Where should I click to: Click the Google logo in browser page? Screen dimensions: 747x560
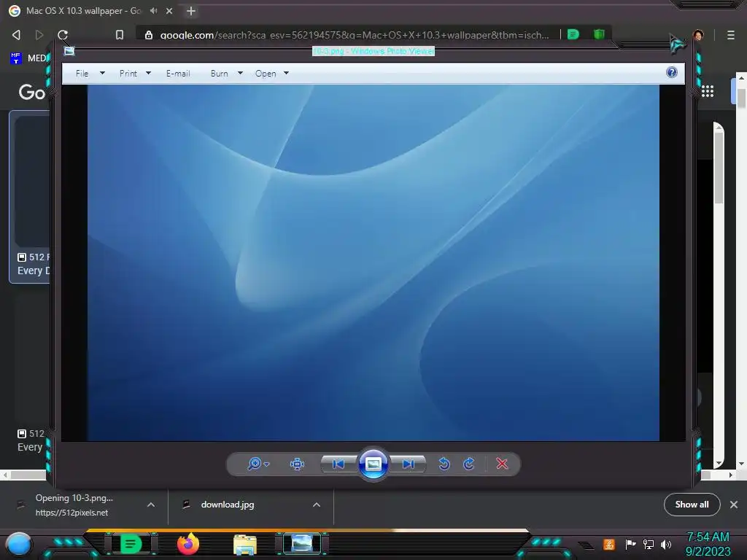click(x=31, y=92)
